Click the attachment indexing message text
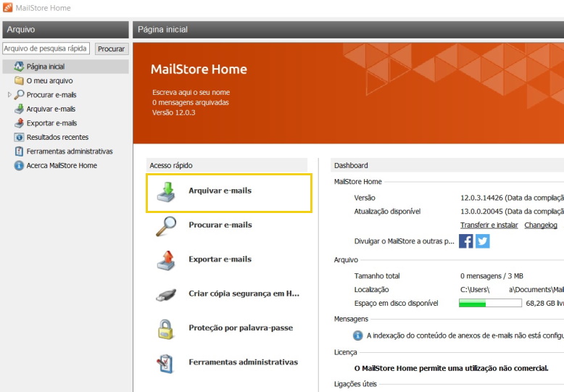564x392 pixels. pyautogui.click(x=465, y=335)
